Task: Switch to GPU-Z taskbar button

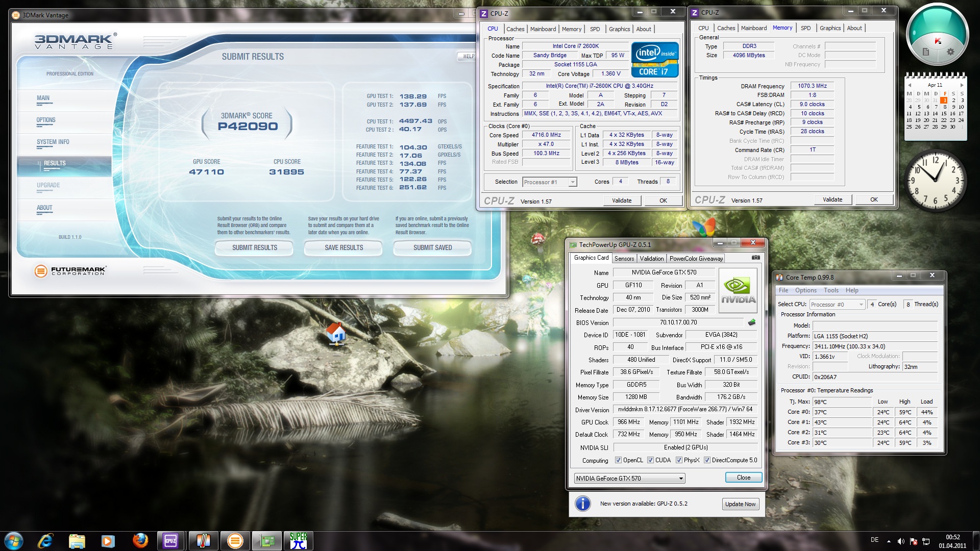Action: (267, 540)
